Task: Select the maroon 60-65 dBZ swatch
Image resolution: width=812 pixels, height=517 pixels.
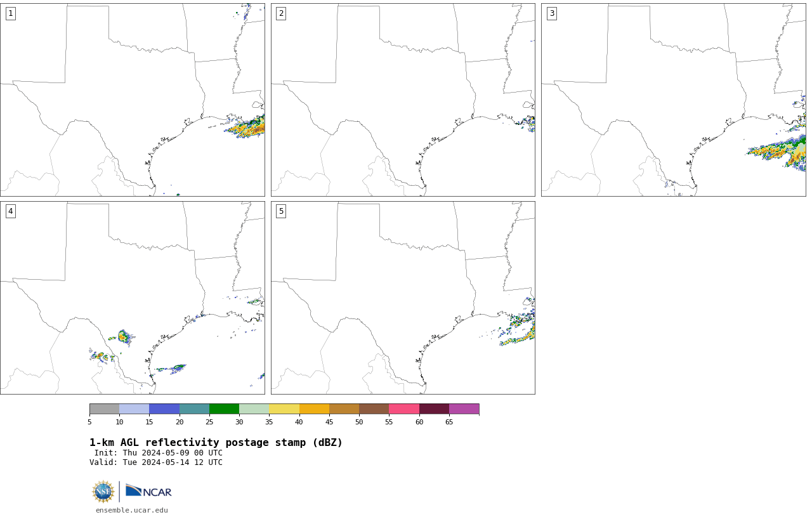Action: [x=434, y=409]
